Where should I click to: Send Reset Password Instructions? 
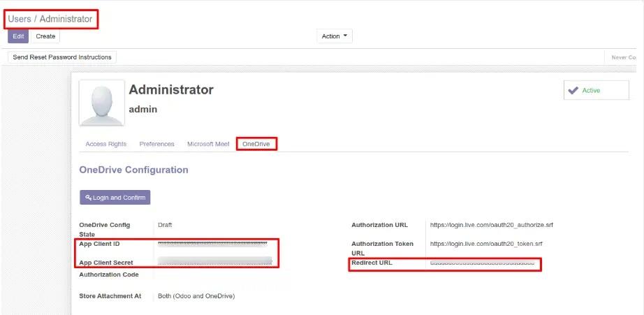click(62, 57)
